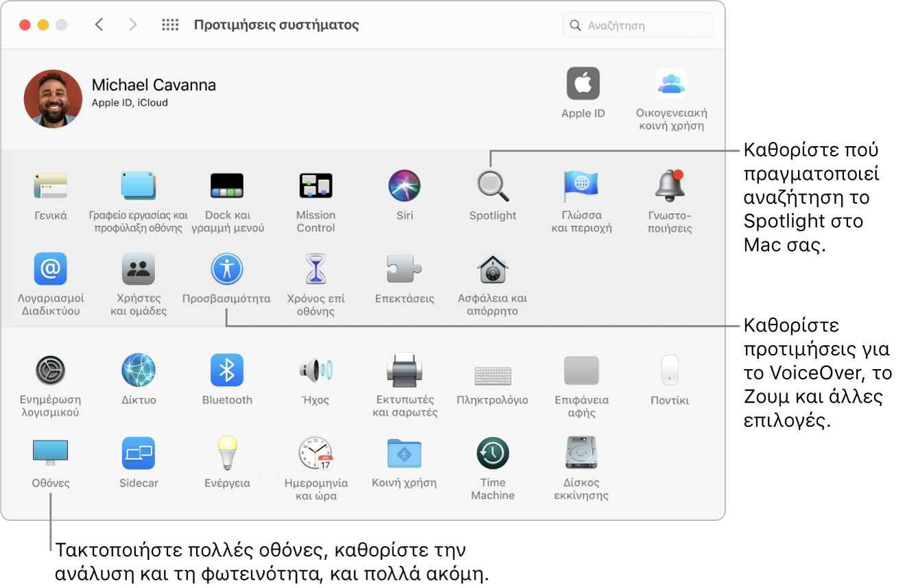Click the Αναζήτηση search field
Screen dimensions: 905x588
[638, 25]
